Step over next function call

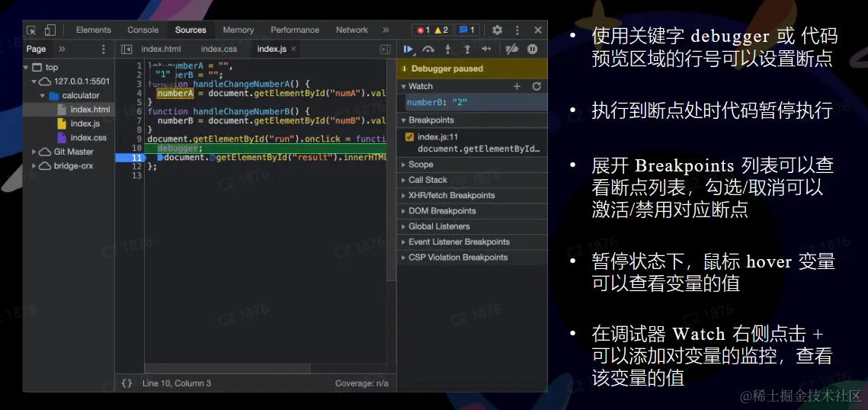pos(428,50)
